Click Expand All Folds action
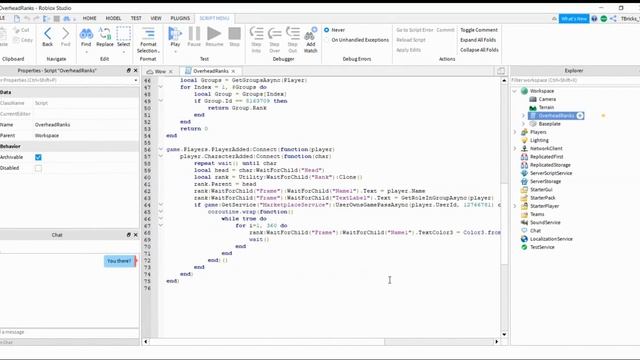The height and width of the screenshot is (360, 640). coord(478,40)
